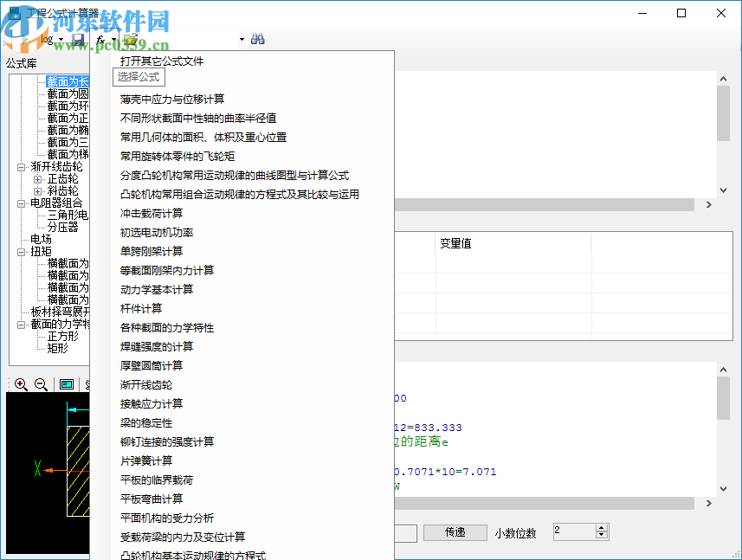Image resolution: width=742 pixels, height=560 pixels.
Task: Select tree item 电场
Action: click(x=41, y=240)
